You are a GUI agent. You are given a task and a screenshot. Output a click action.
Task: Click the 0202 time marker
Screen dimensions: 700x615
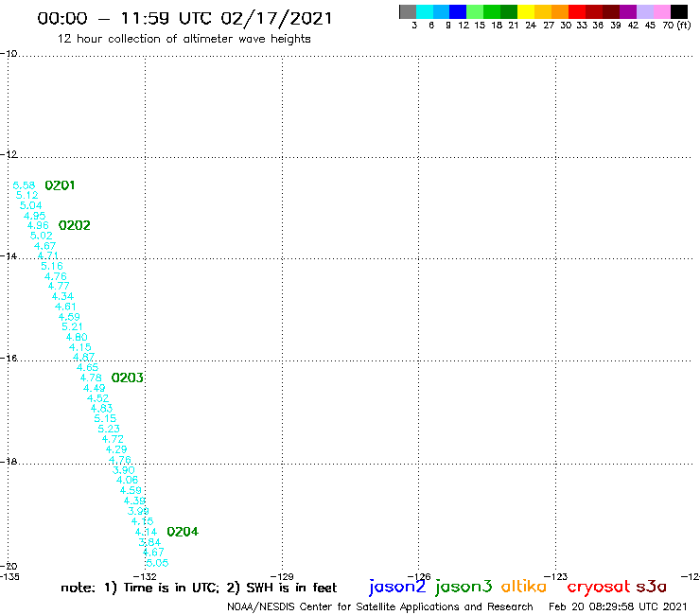click(74, 225)
